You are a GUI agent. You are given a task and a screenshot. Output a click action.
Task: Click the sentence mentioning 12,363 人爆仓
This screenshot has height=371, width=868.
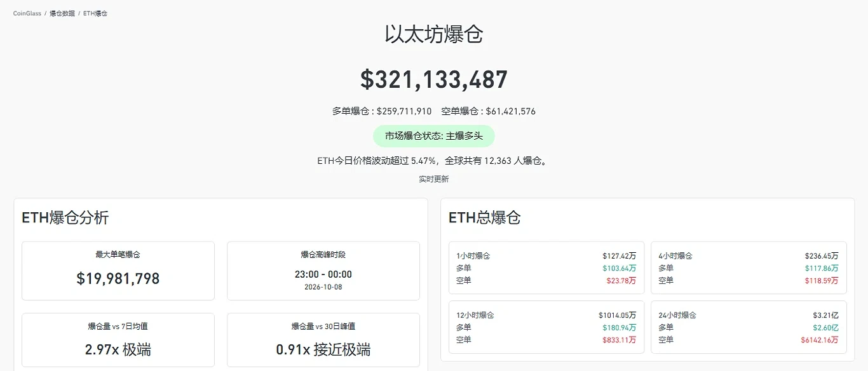434,161
